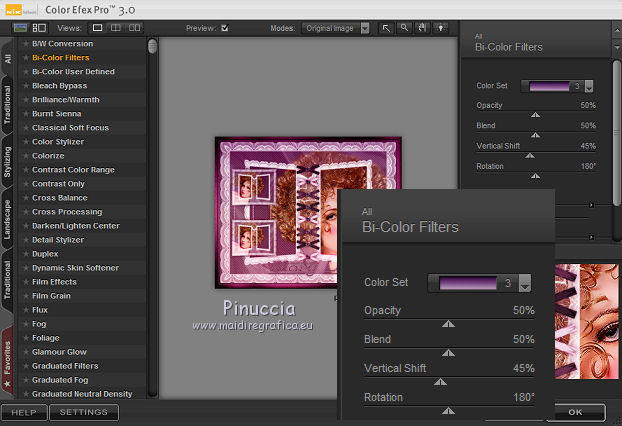The image size is (622, 426).
Task: Toggle favorite star for Colorize
Action: (x=26, y=156)
